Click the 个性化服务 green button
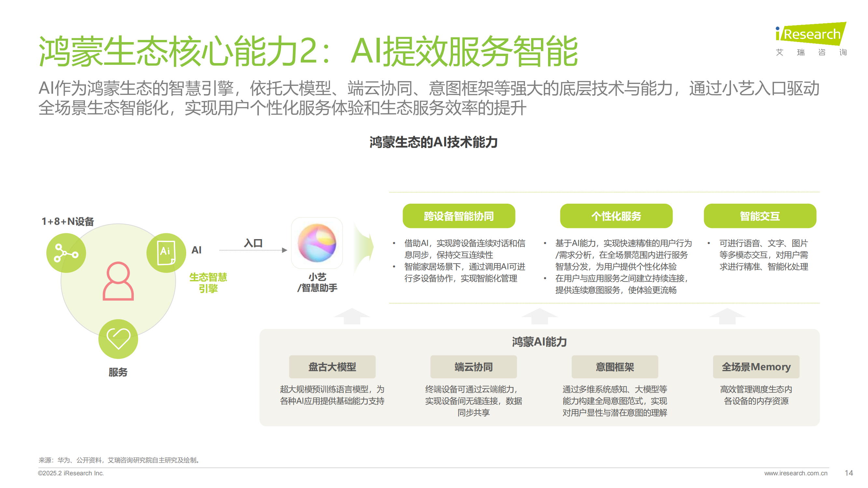 [616, 216]
